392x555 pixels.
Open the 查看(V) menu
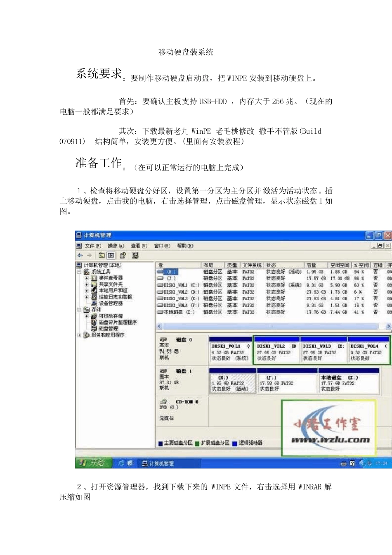(139, 246)
